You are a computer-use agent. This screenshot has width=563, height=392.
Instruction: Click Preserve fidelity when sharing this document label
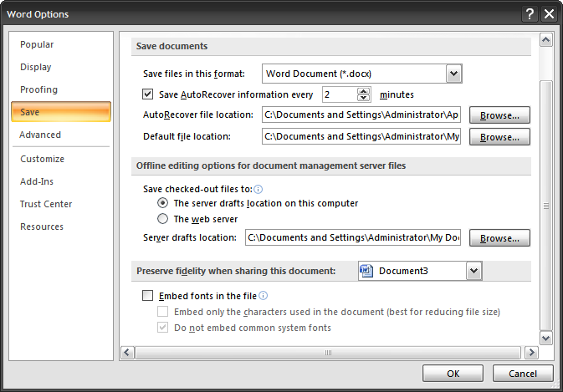pyautogui.click(x=236, y=271)
